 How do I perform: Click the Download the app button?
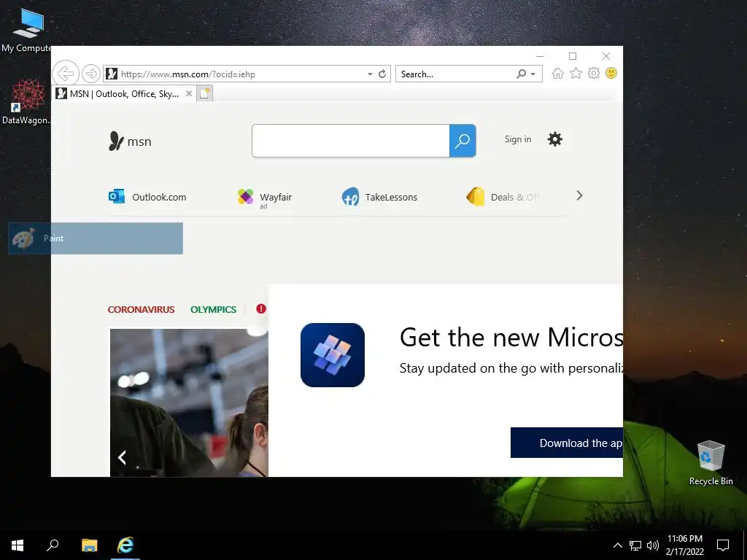click(x=567, y=443)
